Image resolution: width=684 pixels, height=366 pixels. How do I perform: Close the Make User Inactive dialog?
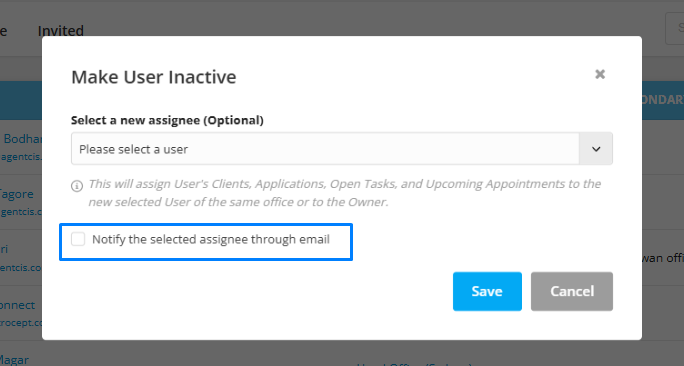click(x=600, y=74)
